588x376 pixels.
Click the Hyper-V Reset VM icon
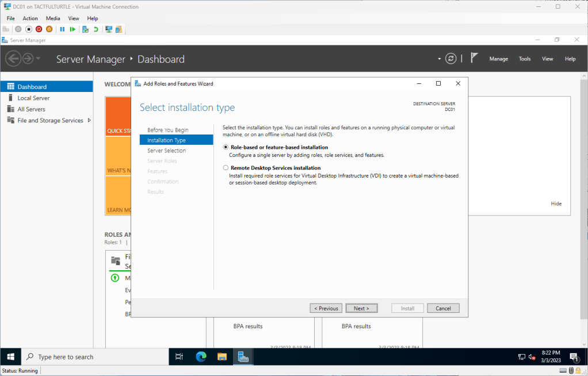click(x=72, y=29)
